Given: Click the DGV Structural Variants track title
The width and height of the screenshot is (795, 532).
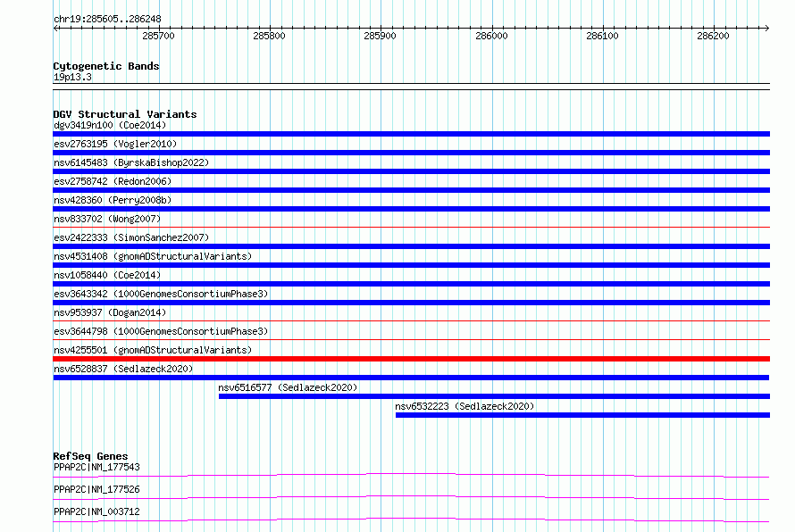Looking at the screenshot, I should 125,114.
